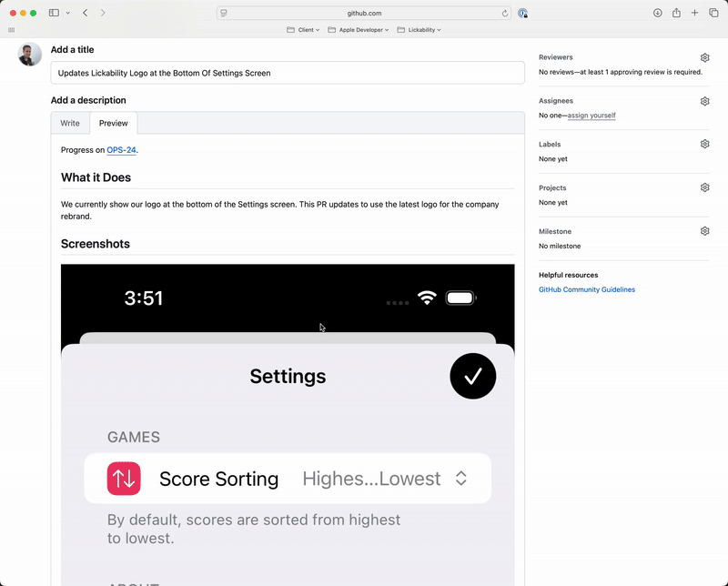This screenshot has height=586, width=728.
Task: Switch to the Write tab
Action: 70,123
